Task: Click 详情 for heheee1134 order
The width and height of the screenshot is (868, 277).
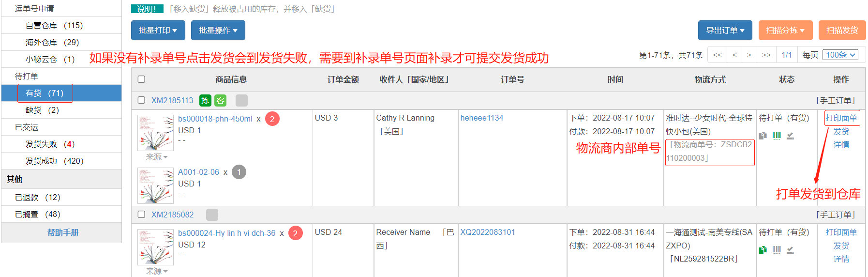Action: point(841,144)
